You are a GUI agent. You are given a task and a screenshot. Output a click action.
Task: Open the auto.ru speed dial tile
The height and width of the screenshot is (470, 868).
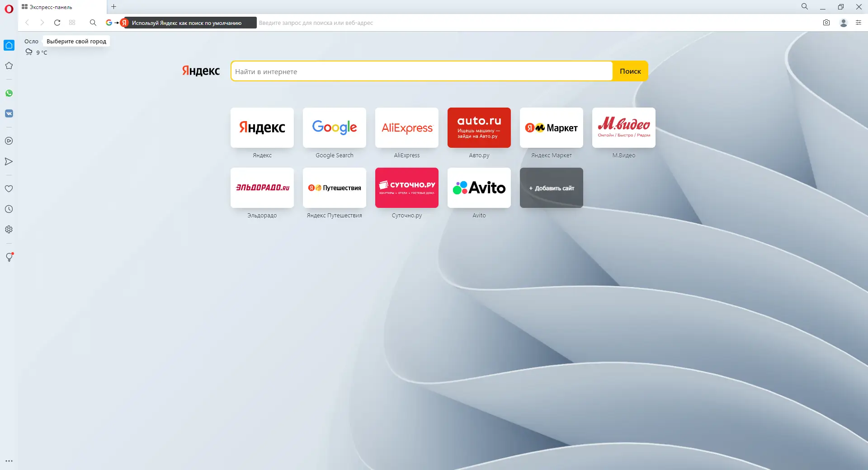coord(479,127)
